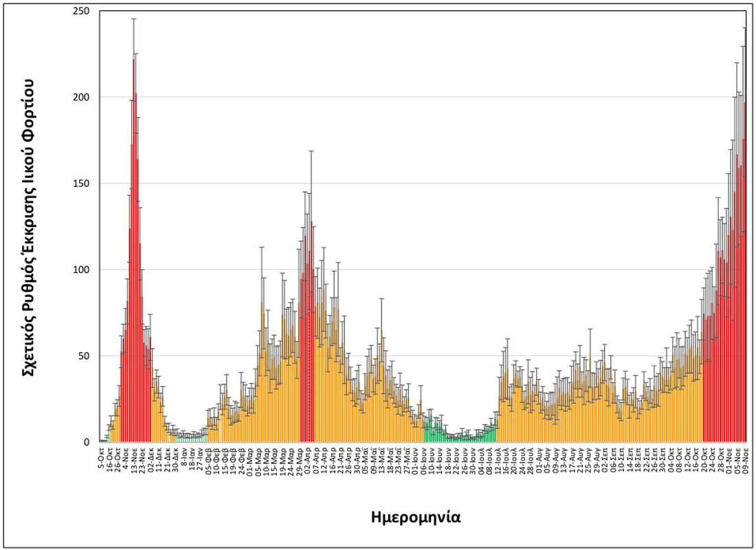Viewport: 756px width, 550px height.
Task: Click the '12-Ιουλ' date label
Action: point(497,459)
